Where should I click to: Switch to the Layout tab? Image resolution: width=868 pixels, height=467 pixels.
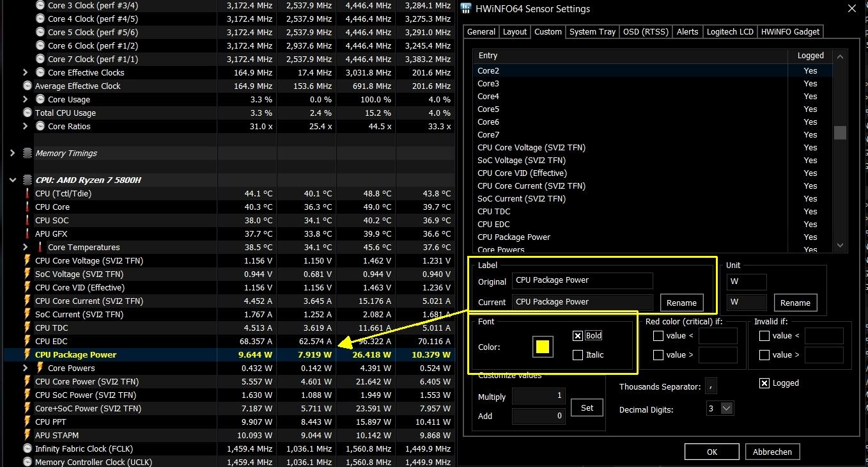coord(515,32)
